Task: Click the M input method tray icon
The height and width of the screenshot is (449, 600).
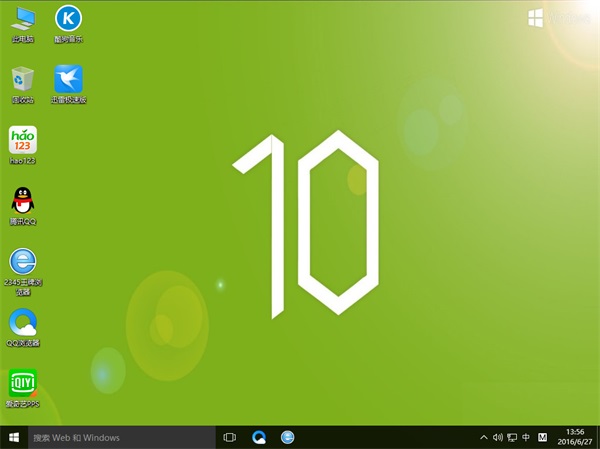Action: 543,437
